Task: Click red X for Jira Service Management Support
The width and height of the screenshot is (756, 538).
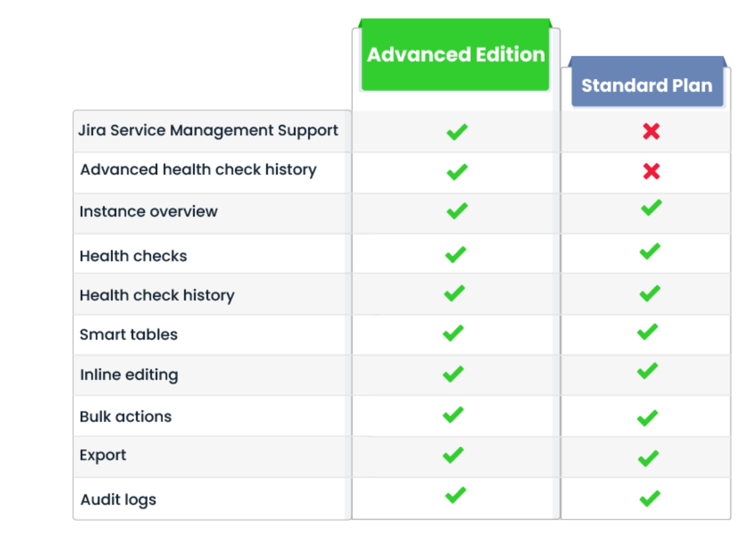Action: click(651, 131)
